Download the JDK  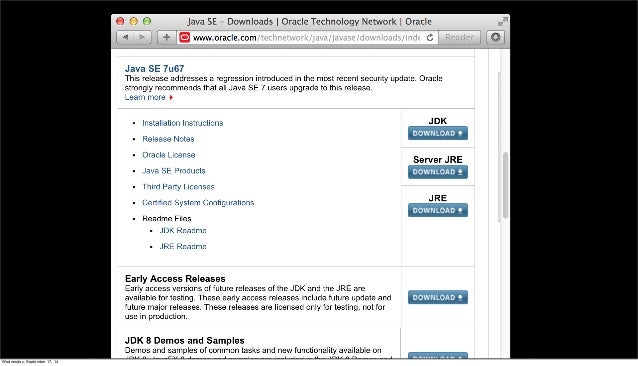coord(438,133)
